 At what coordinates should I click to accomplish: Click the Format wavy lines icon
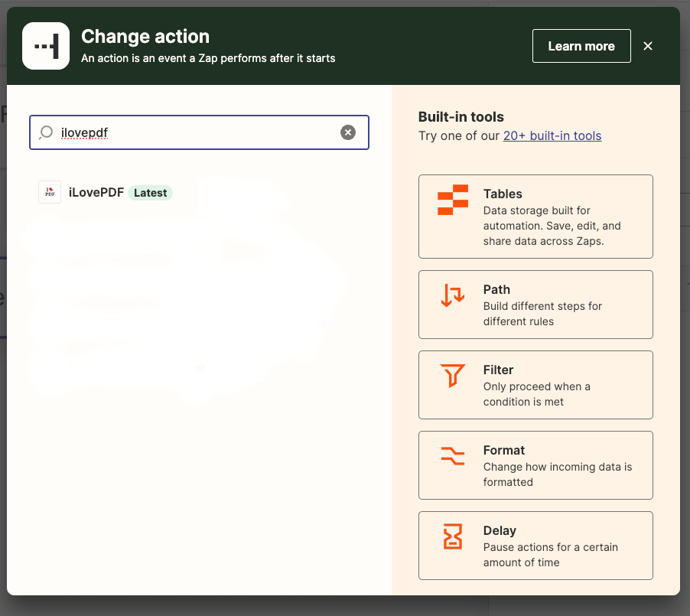point(452,456)
